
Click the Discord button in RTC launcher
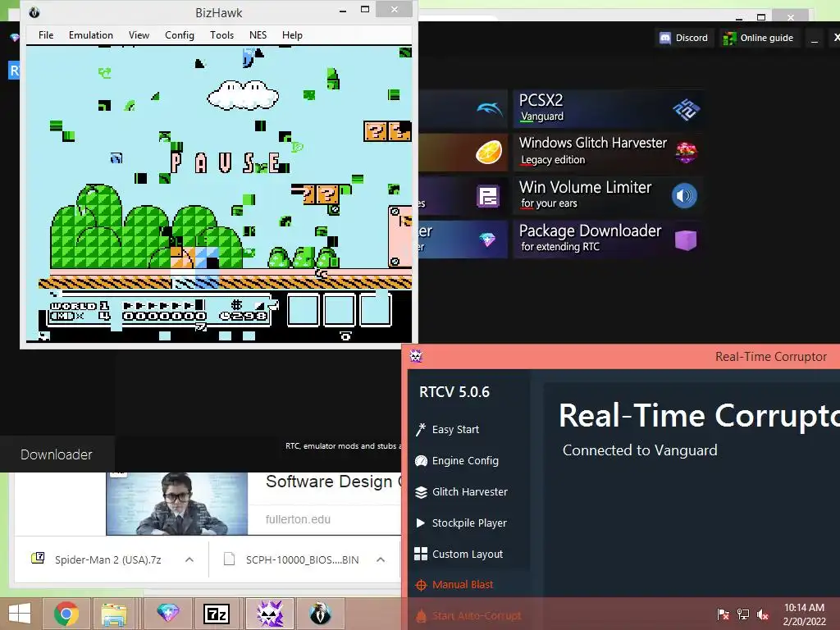[684, 38]
